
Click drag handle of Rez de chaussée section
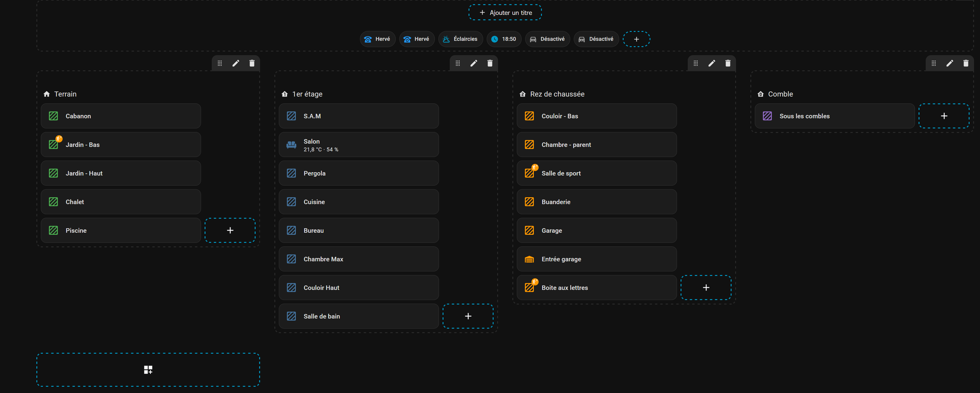[x=695, y=63]
